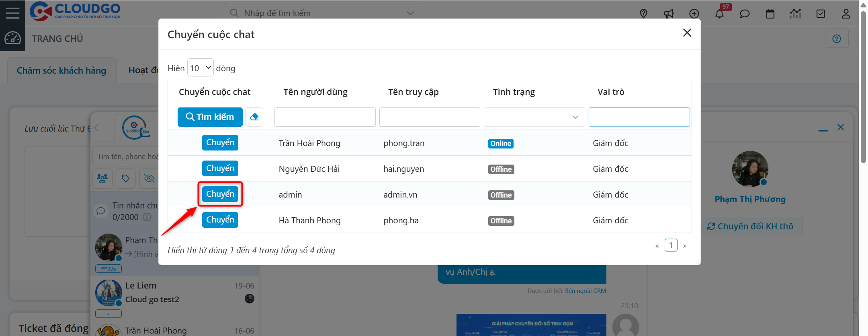Image resolution: width=868 pixels, height=336 pixels.
Task: Open the rows-per-page dropdown showing 10
Action: [x=200, y=68]
